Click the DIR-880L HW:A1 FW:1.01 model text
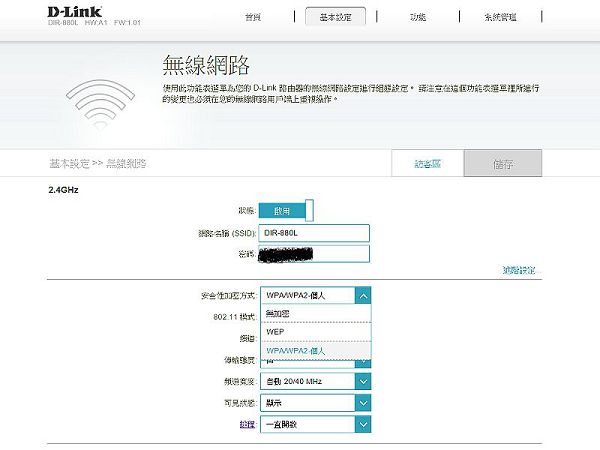The image size is (600, 450). click(x=95, y=23)
